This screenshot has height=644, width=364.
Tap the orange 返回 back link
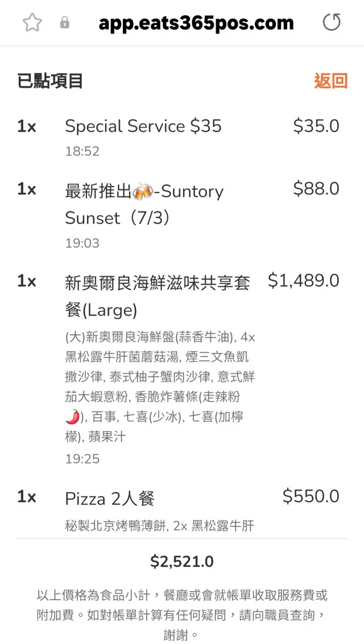[x=330, y=81]
